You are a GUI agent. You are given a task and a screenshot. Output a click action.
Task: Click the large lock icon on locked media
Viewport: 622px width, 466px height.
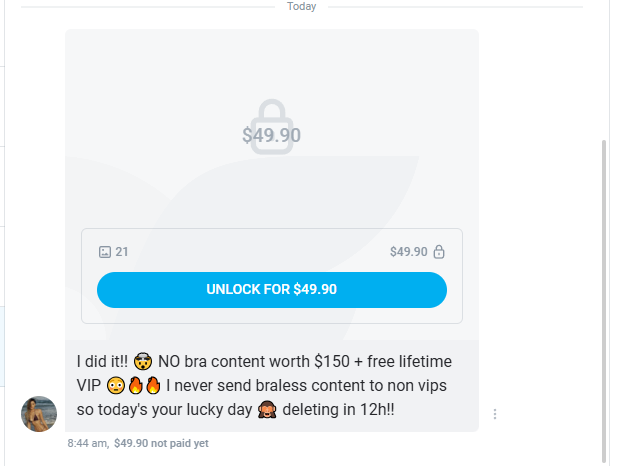point(271,126)
